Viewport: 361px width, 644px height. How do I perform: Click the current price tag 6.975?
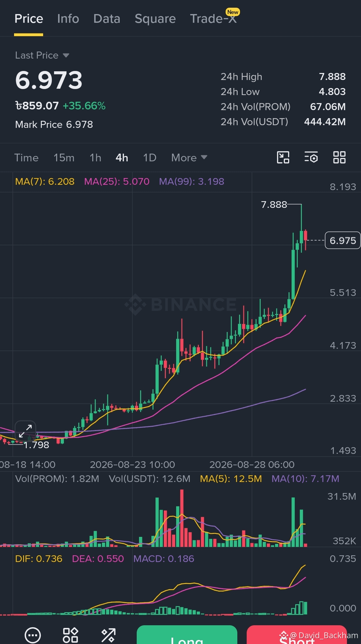[x=343, y=240]
